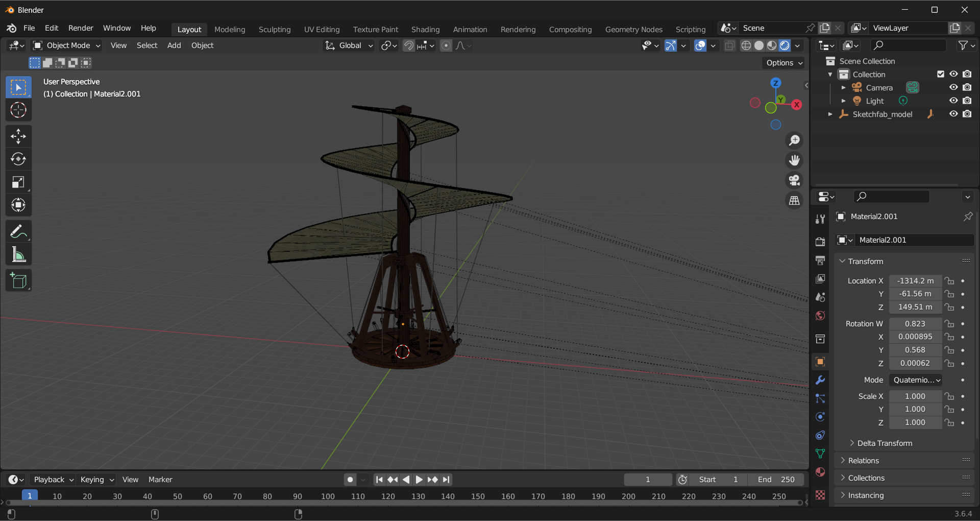Play the animation forward

pyautogui.click(x=419, y=480)
